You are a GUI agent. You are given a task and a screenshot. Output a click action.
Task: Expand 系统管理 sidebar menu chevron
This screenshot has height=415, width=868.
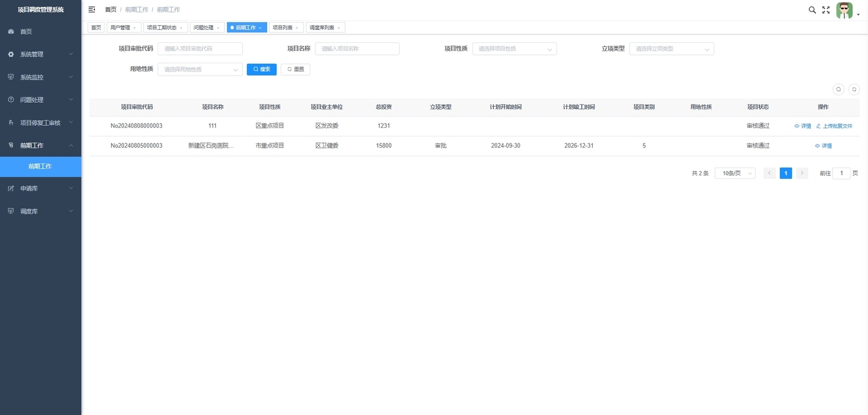click(71, 54)
